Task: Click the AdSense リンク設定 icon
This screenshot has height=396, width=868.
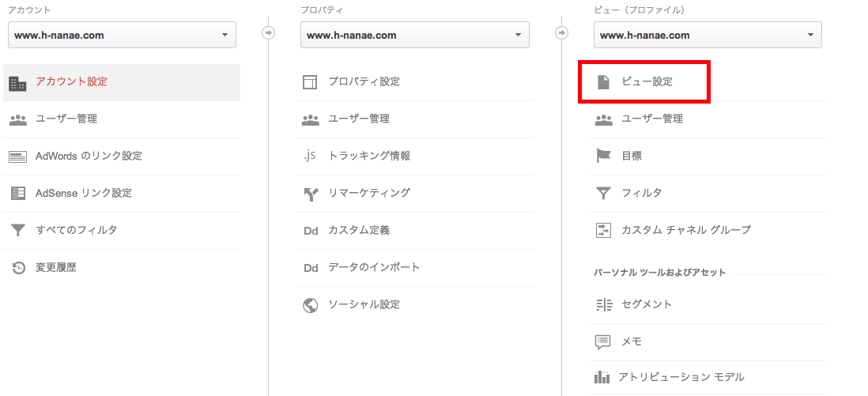Action: [x=17, y=194]
